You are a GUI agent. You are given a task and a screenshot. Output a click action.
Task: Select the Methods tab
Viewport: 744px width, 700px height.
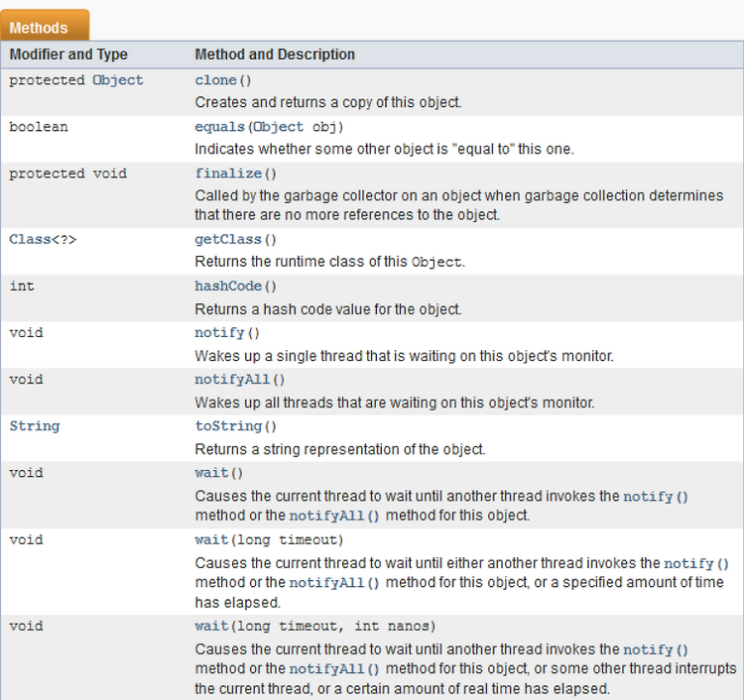pyautogui.click(x=45, y=25)
